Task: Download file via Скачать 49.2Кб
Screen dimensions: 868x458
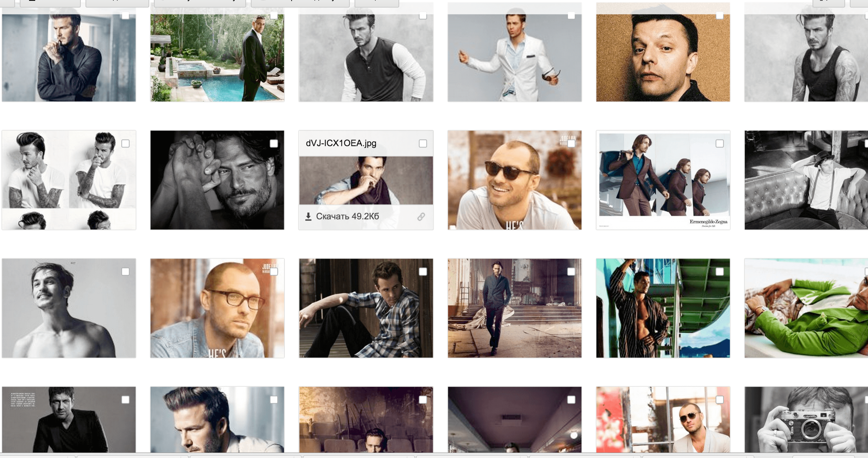Action: pyautogui.click(x=342, y=216)
